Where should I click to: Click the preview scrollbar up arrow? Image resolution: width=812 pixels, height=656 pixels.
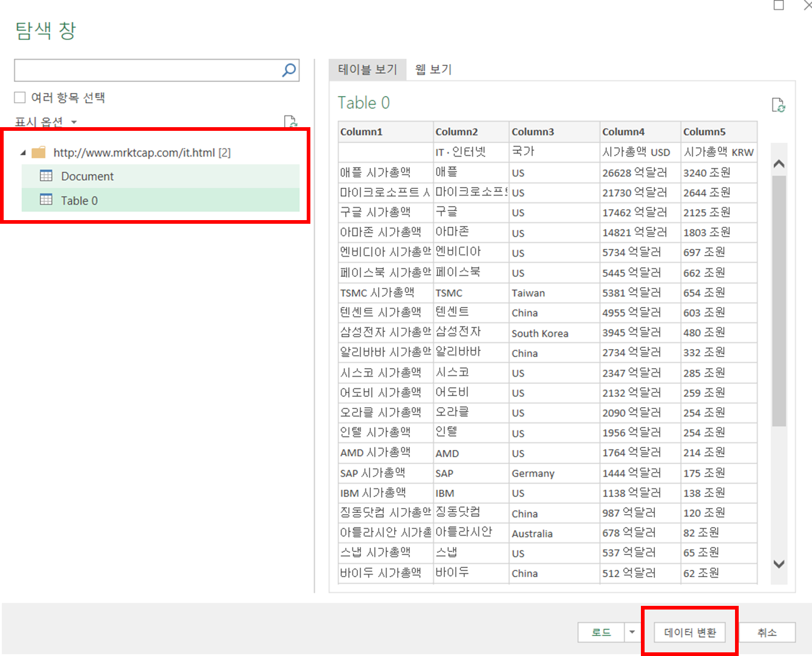click(778, 164)
